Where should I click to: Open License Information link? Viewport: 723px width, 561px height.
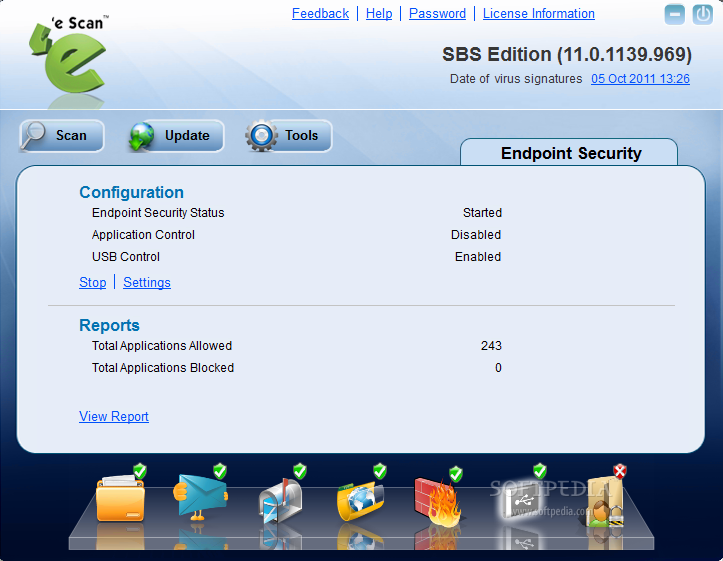[x=539, y=14]
